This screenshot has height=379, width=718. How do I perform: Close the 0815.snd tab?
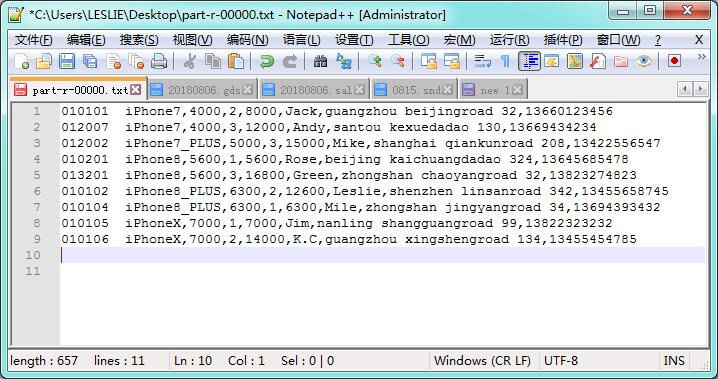coord(448,90)
